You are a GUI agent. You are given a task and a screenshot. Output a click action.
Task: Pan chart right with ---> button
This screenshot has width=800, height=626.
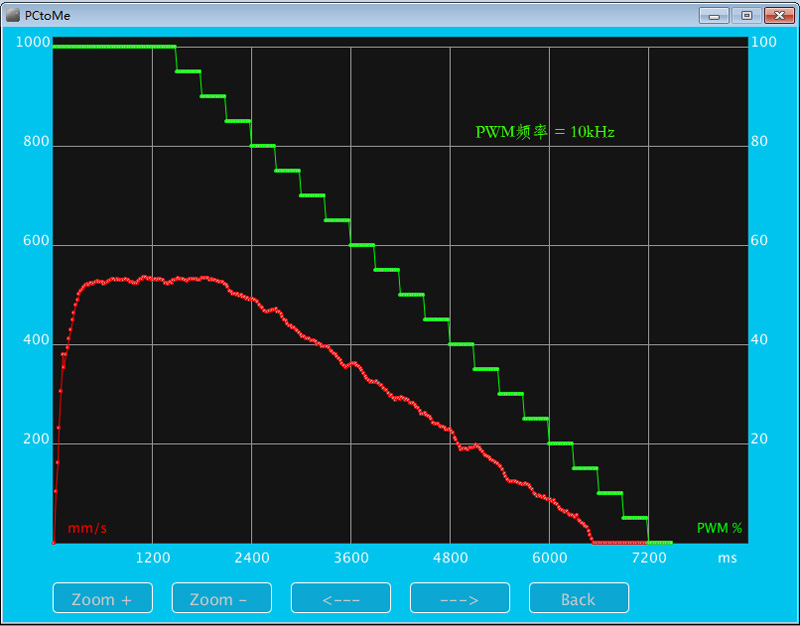(460, 597)
